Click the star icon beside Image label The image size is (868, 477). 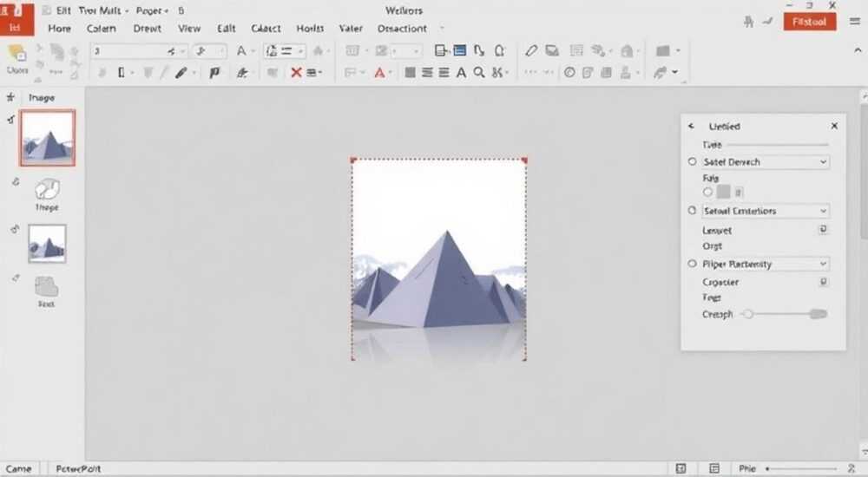[x=10, y=97]
